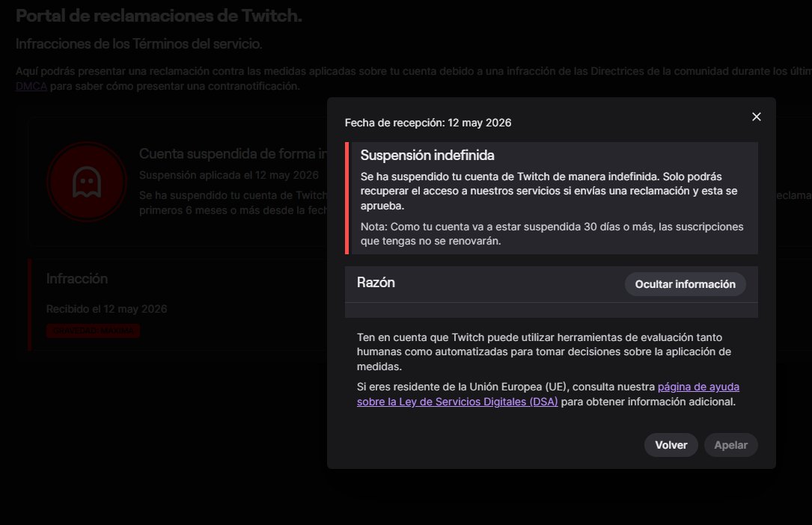Open the Ley de Servicios Digitales help link
The image size is (812, 525).
[548, 394]
